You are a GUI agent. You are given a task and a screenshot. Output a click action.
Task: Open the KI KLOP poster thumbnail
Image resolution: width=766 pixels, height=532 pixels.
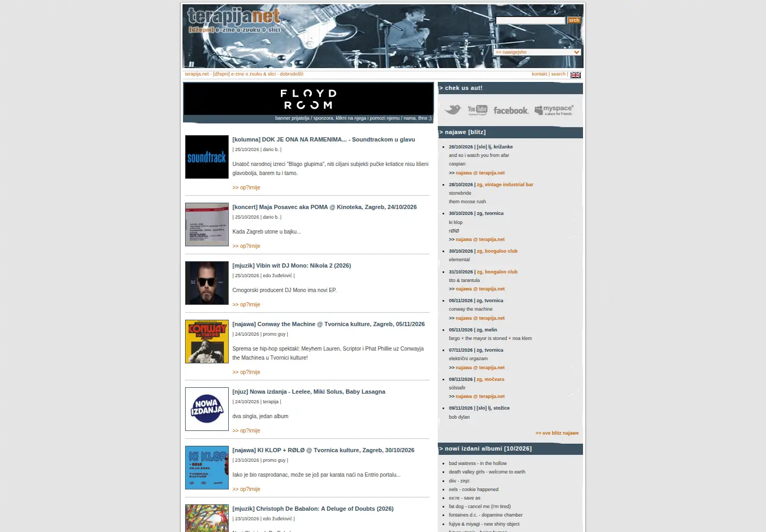pos(207,468)
